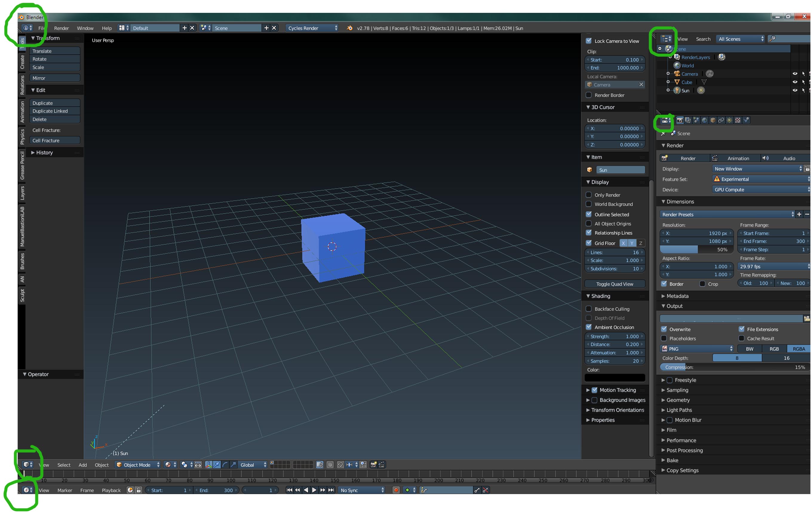Viewport: 812px width, 515px height.
Task: Toggle Ambient Occlusion checkbox
Action: (588, 327)
